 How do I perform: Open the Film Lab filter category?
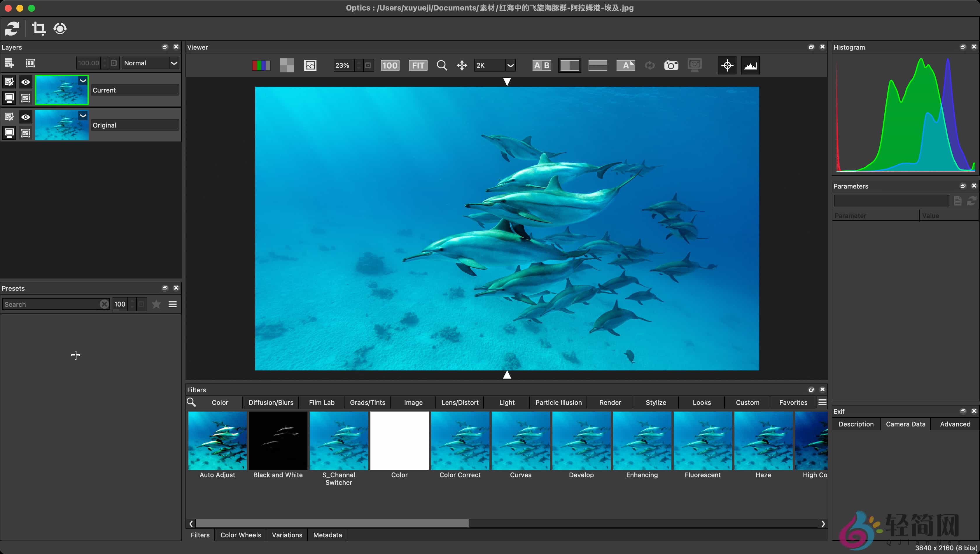pyautogui.click(x=321, y=403)
